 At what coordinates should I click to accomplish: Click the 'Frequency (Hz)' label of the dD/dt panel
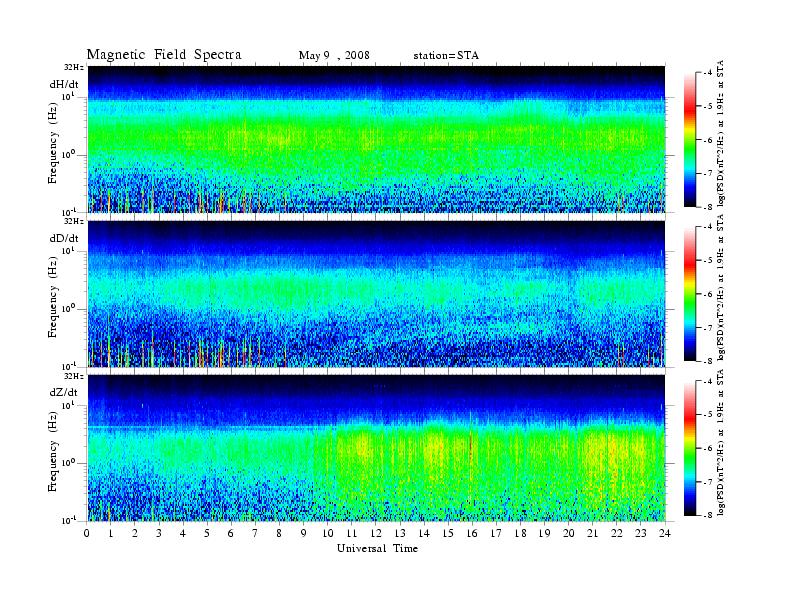click(53, 297)
